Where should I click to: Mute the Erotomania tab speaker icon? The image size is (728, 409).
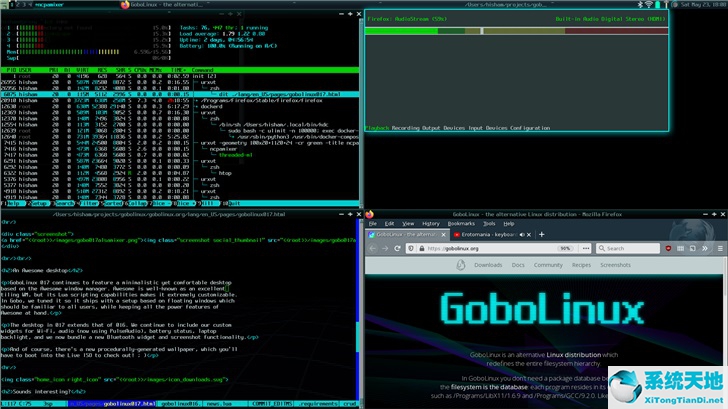(x=522, y=234)
